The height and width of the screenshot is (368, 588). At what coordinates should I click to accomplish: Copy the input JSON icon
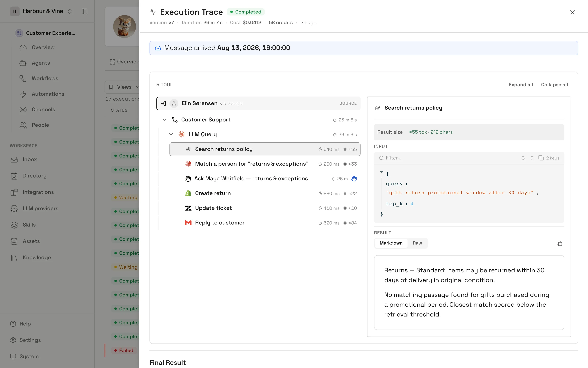click(541, 158)
